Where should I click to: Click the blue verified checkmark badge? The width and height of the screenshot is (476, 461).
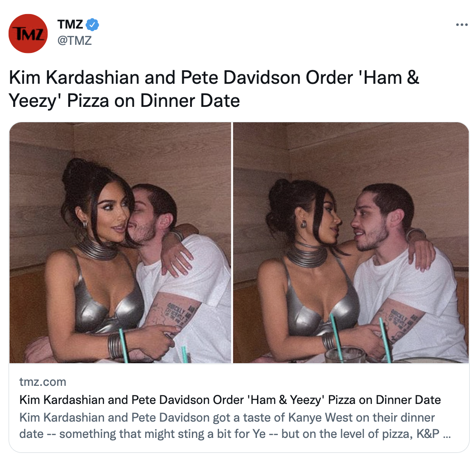(92, 24)
